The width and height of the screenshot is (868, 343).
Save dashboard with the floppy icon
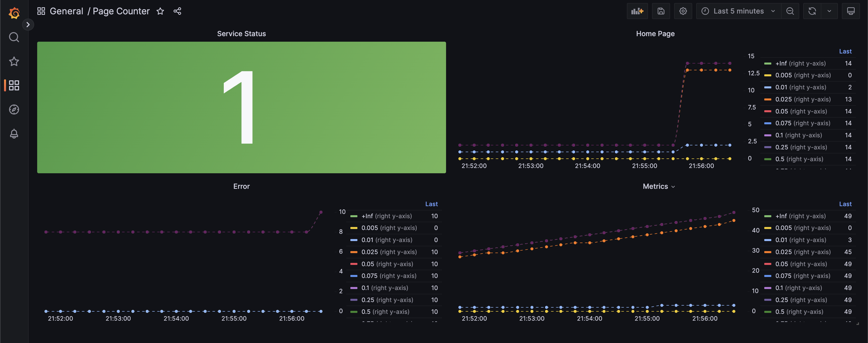pos(661,11)
